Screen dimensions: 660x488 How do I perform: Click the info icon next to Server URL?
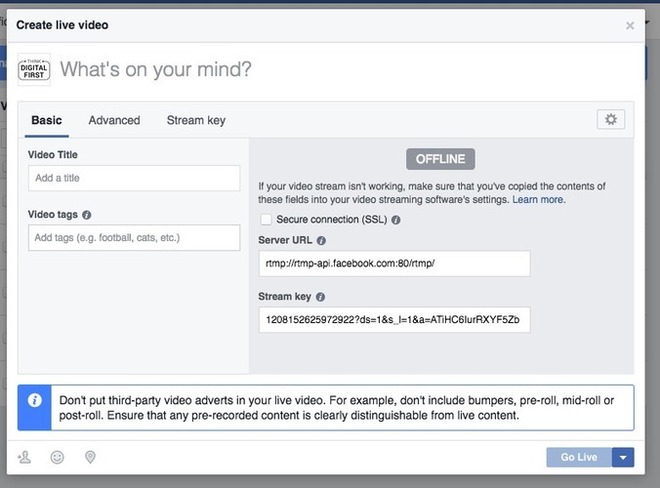pos(321,240)
